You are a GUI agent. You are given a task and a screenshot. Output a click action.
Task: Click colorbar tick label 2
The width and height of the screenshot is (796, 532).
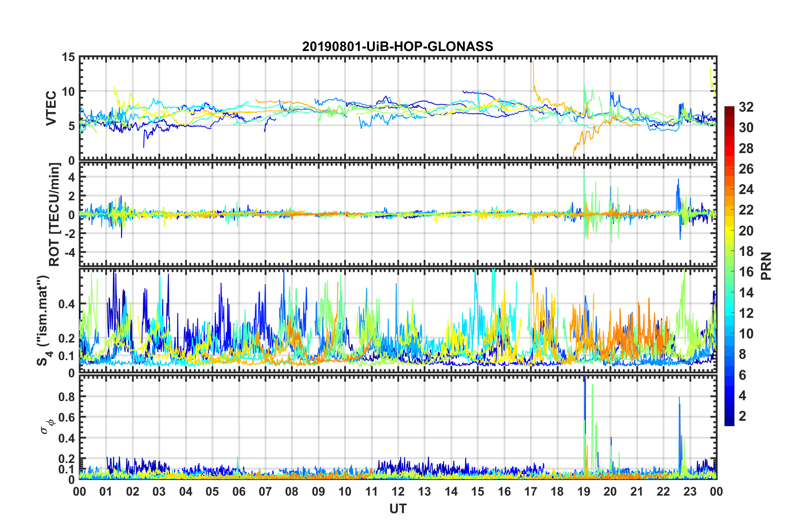(x=742, y=416)
